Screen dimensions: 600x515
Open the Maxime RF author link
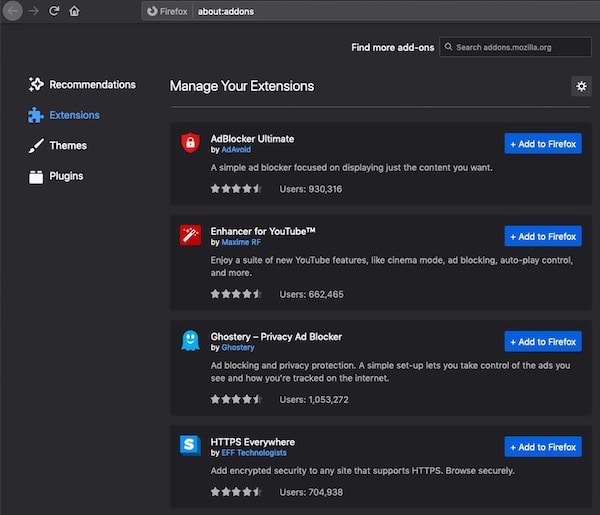[x=241, y=242]
